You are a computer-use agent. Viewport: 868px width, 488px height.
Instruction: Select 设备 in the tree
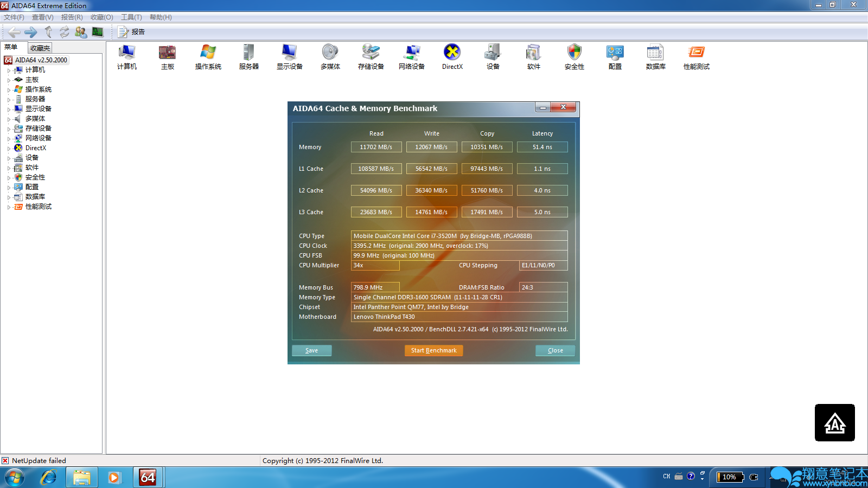32,158
